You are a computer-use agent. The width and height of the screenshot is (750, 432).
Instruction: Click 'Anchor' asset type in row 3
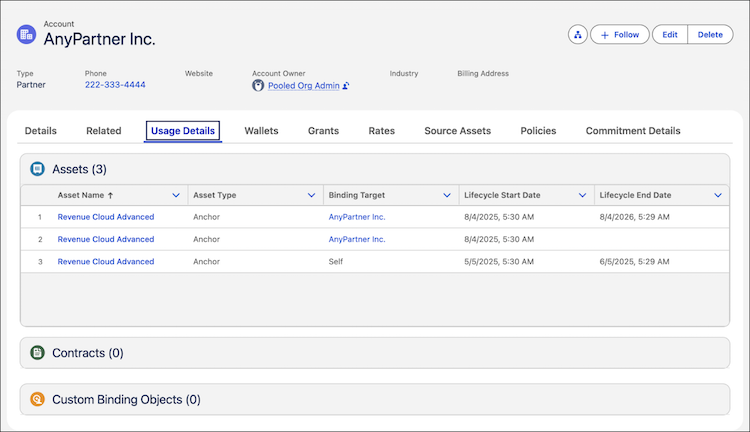(207, 262)
